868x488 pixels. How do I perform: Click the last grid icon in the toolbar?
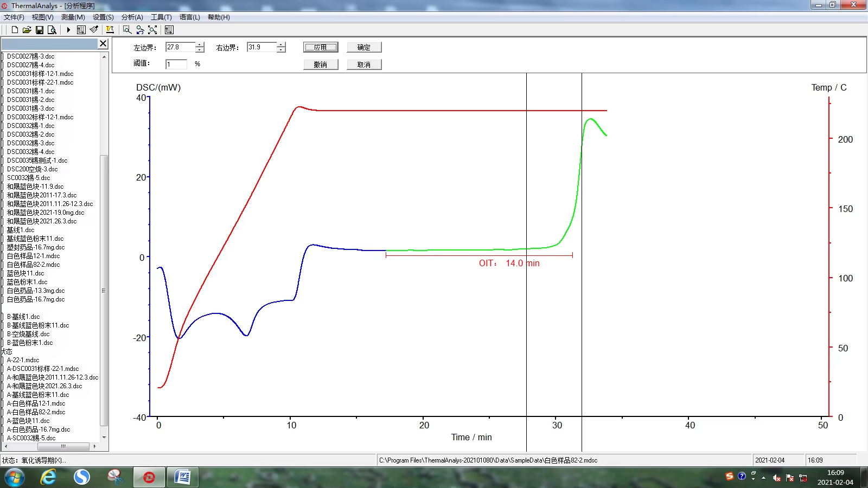pos(169,30)
